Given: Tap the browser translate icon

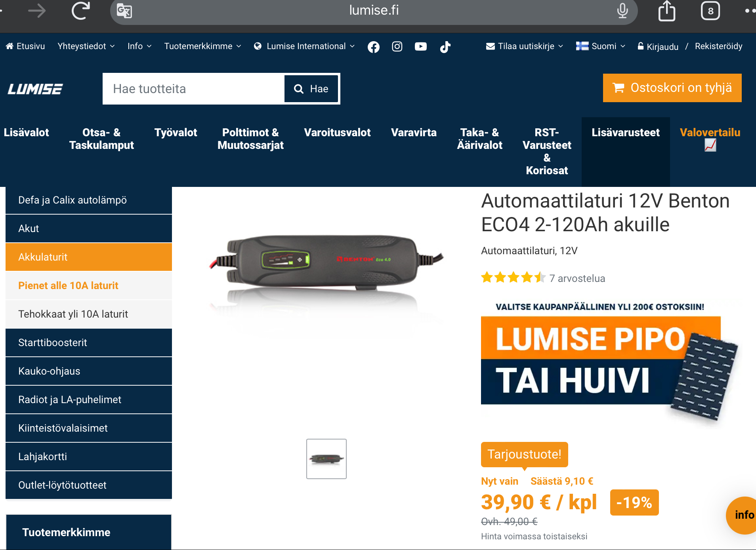Looking at the screenshot, I should [124, 11].
